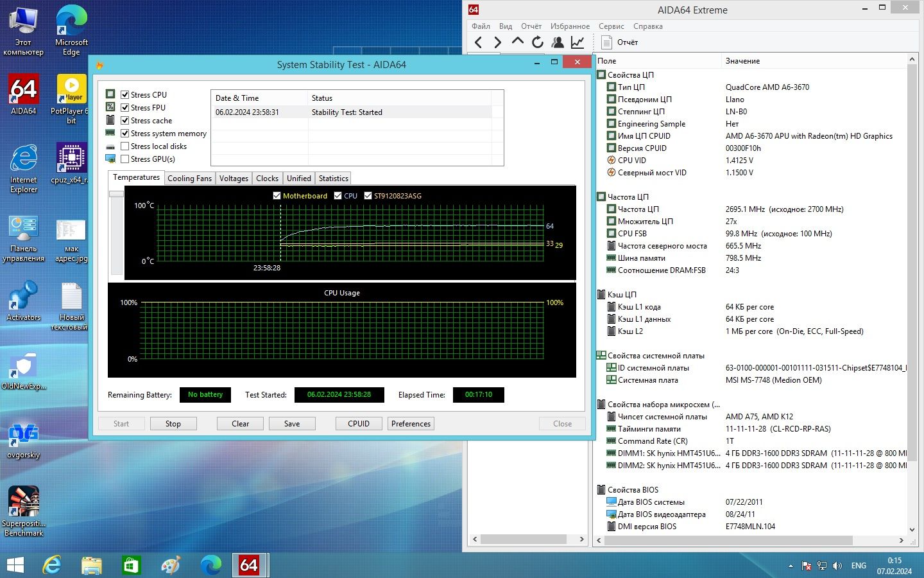Open Preferences in stability test
924x578 pixels.
pyautogui.click(x=411, y=424)
